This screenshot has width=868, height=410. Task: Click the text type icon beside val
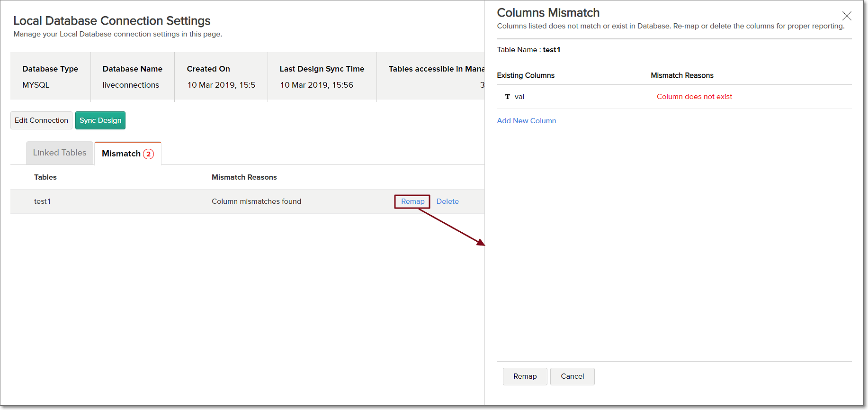507,97
